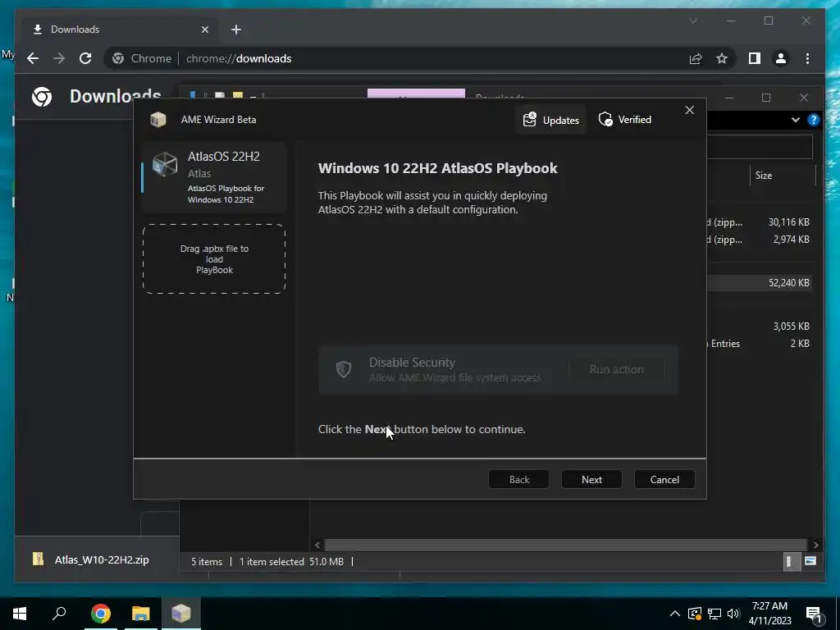Select the 3,055 KB file row
This screenshot has height=630, width=840.
[x=760, y=326]
